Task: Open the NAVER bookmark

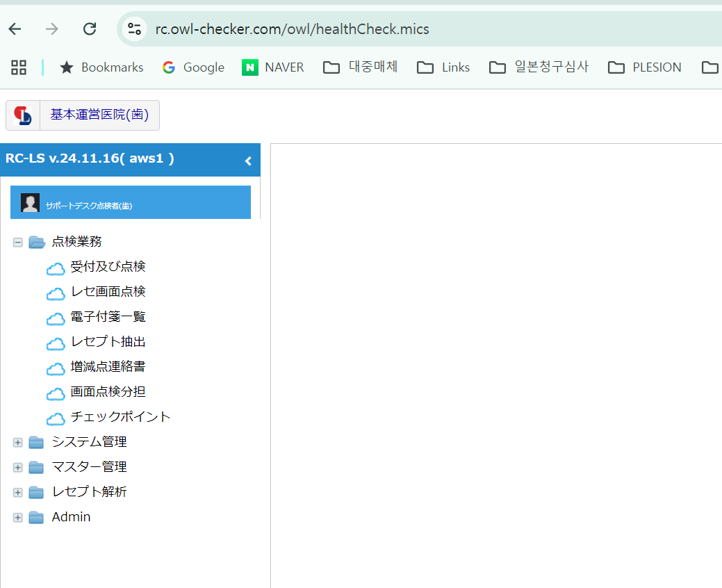Action: click(273, 67)
